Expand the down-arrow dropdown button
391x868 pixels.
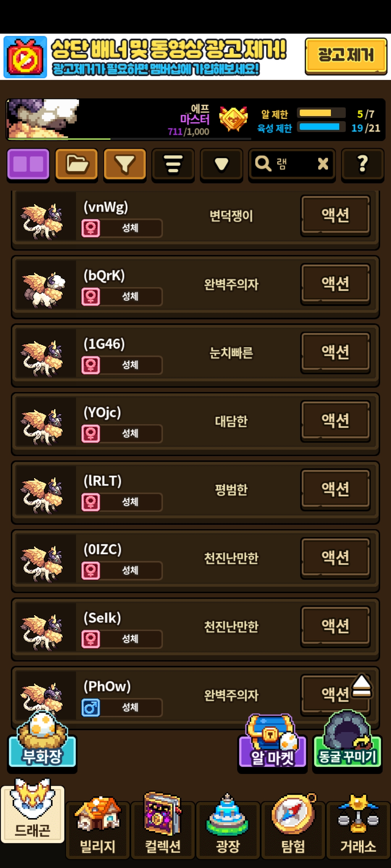[221, 165]
